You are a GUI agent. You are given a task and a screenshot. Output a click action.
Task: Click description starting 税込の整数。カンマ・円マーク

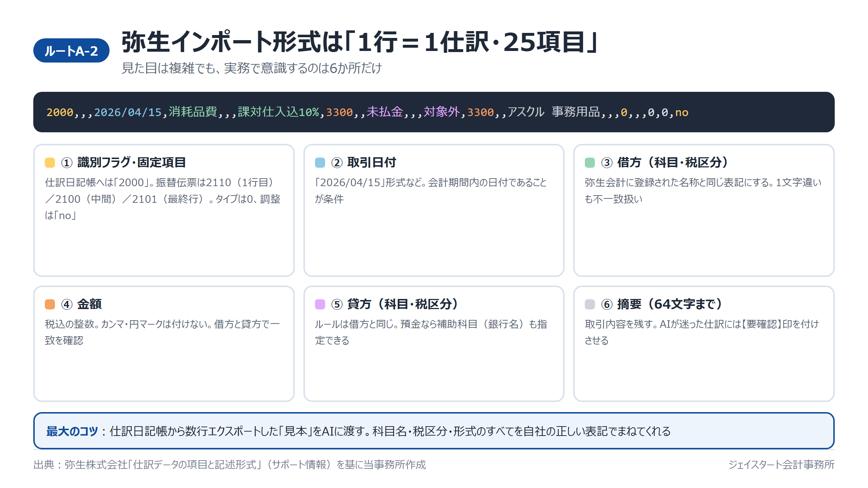[x=162, y=332]
